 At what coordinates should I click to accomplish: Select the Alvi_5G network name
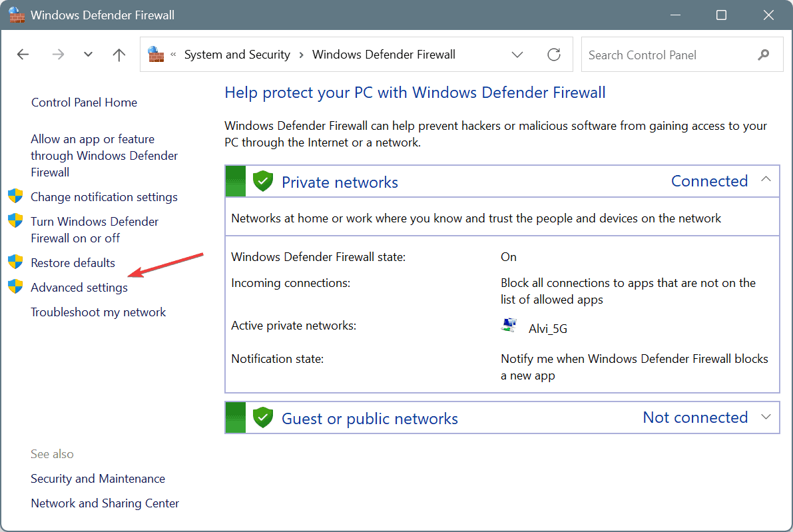(548, 329)
